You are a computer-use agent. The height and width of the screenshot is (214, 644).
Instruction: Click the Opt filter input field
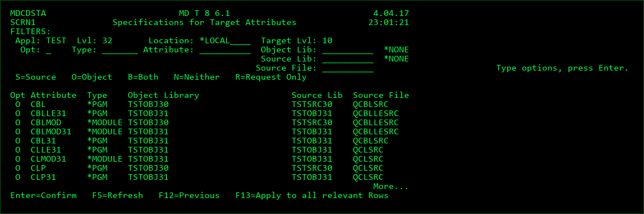pos(48,50)
